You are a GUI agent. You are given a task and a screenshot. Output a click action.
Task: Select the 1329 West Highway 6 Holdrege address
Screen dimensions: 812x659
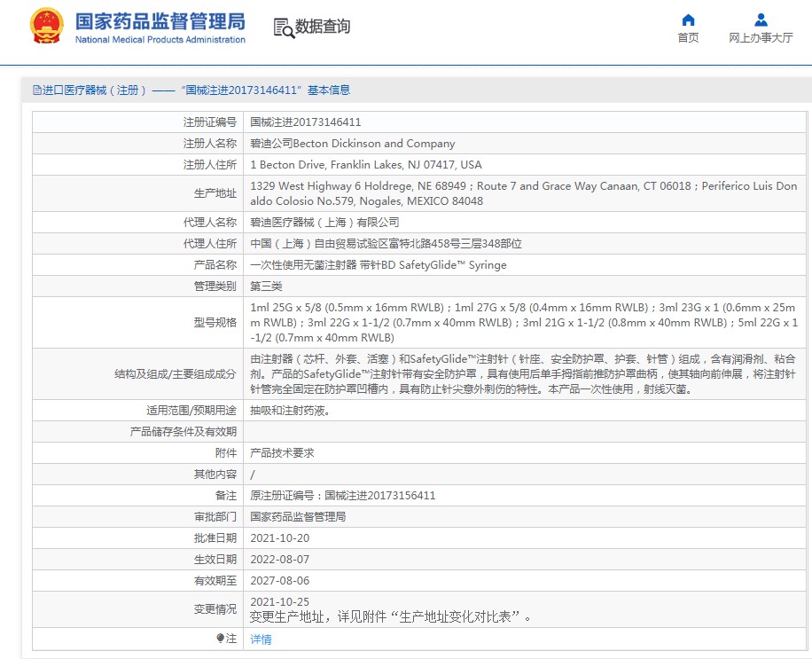point(524,193)
